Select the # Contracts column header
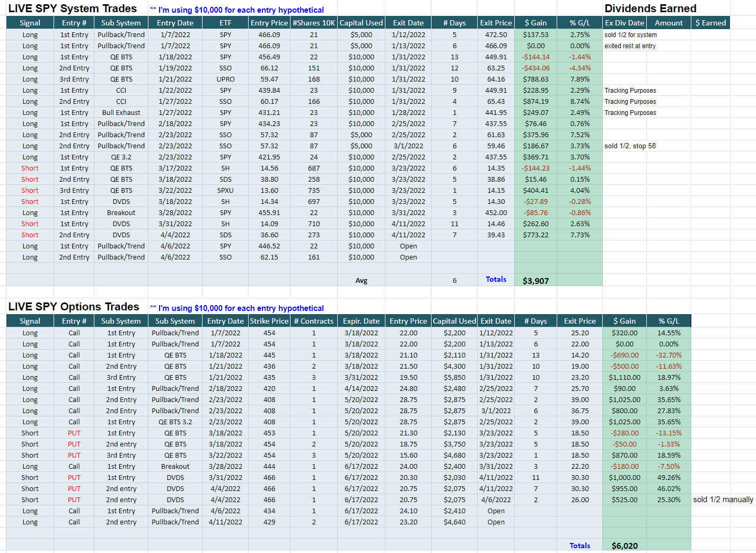Image resolution: width=756 pixels, height=553 pixels. coord(314,321)
